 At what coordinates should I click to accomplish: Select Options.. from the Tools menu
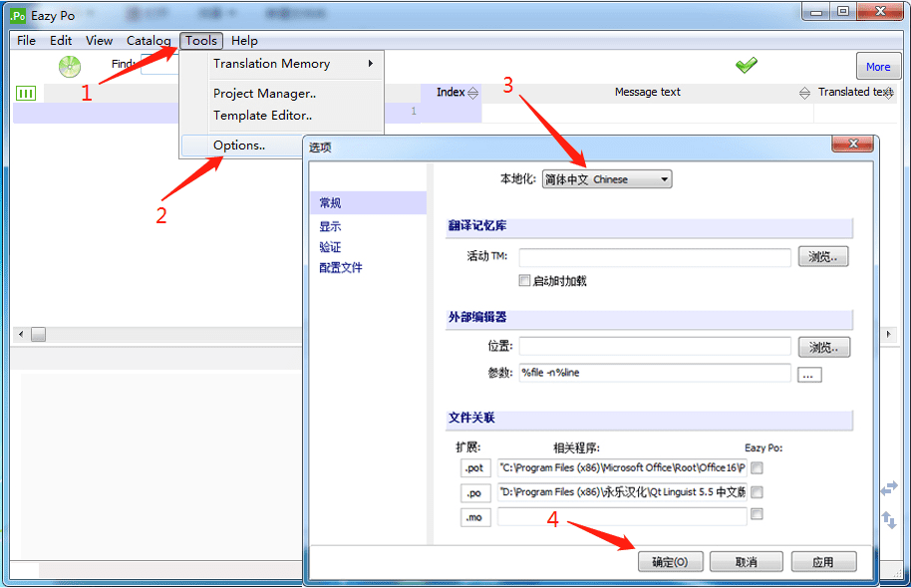click(239, 146)
